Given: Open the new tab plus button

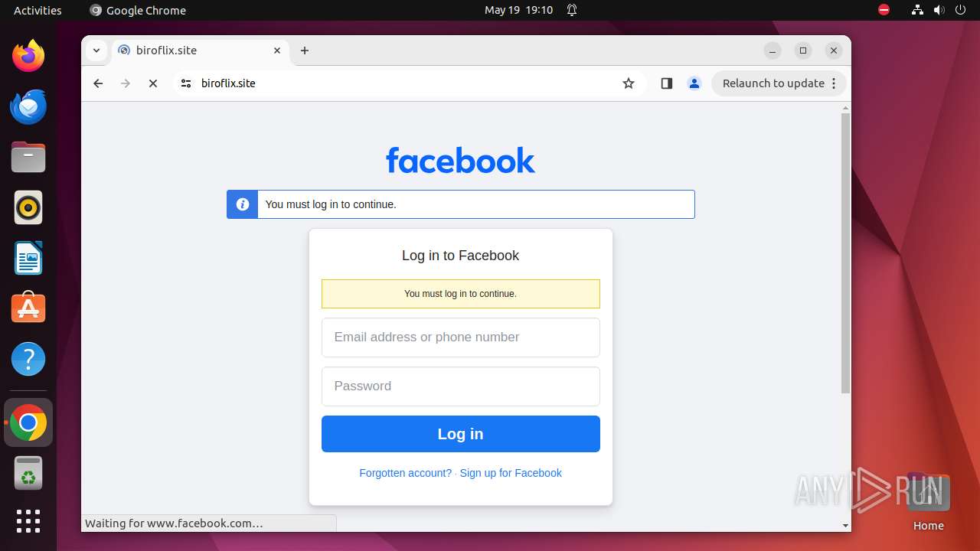Looking at the screenshot, I should pyautogui.click(x=305, y=51).
